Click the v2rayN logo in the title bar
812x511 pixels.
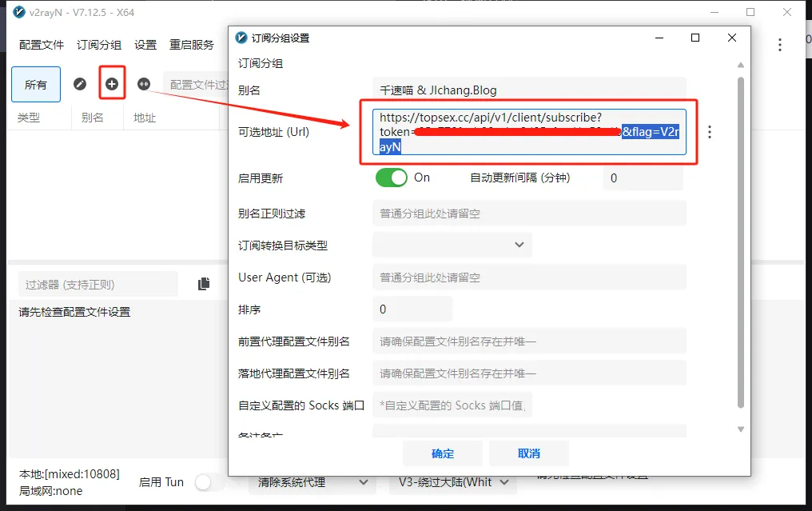(18, 12)
